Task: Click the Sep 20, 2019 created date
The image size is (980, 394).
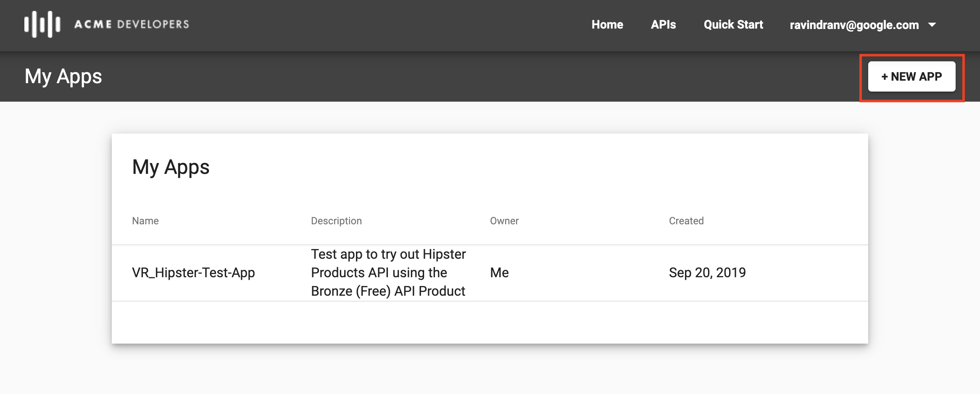Action: click(x=707, y=273)
